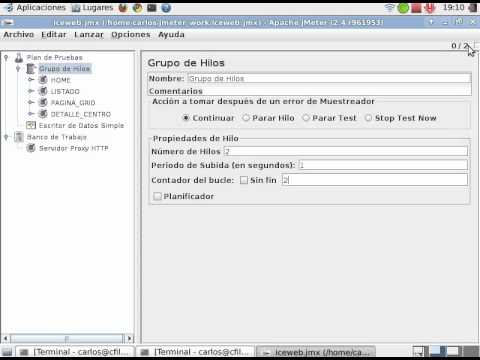Select the Stop Test Now radio button
The width and height of the screenshot is (480, 360).
pyautogui.click(x=368, y=118)
